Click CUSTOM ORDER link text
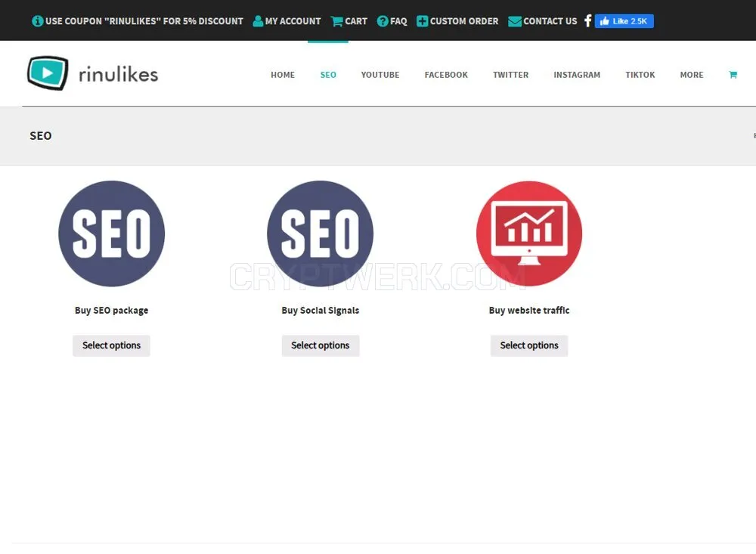The height and width of the screenshot is (554, 756). pos(464,21)
